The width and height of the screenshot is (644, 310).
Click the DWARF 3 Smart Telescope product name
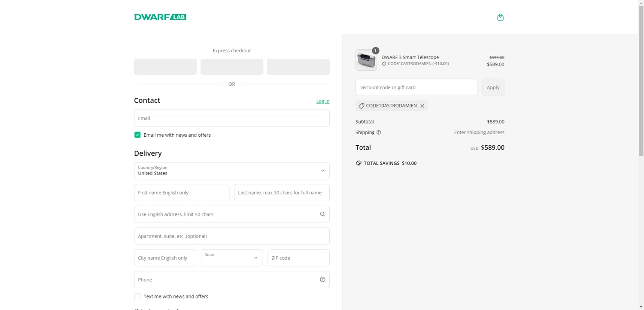coord(410,57)
